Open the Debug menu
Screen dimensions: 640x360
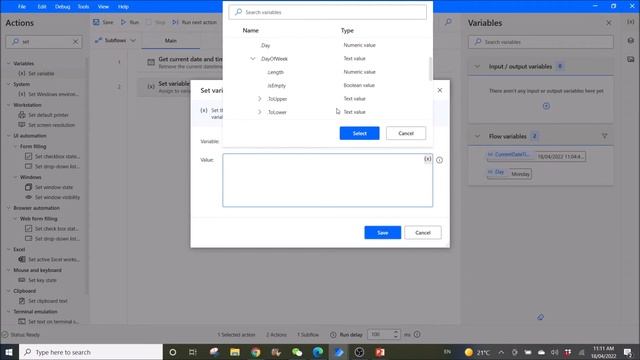tap(62, 7)
